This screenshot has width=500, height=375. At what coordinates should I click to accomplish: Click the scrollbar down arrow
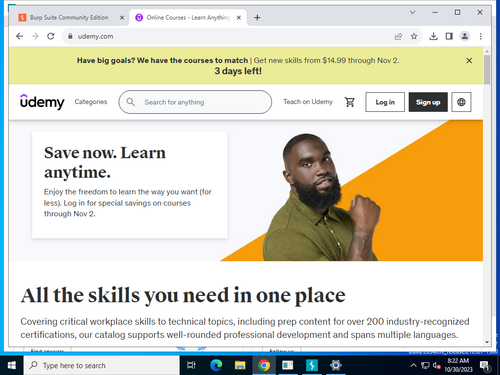tap(487, 342)
